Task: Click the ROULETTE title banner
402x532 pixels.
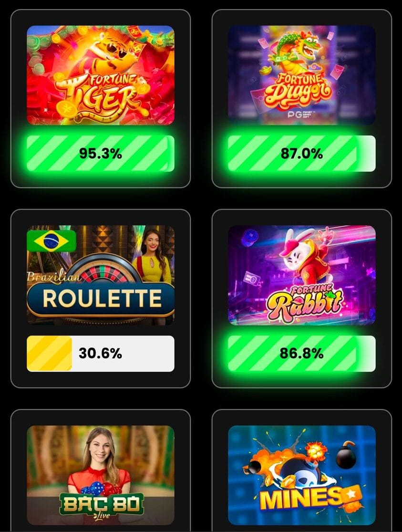Action: pos(101,299)
